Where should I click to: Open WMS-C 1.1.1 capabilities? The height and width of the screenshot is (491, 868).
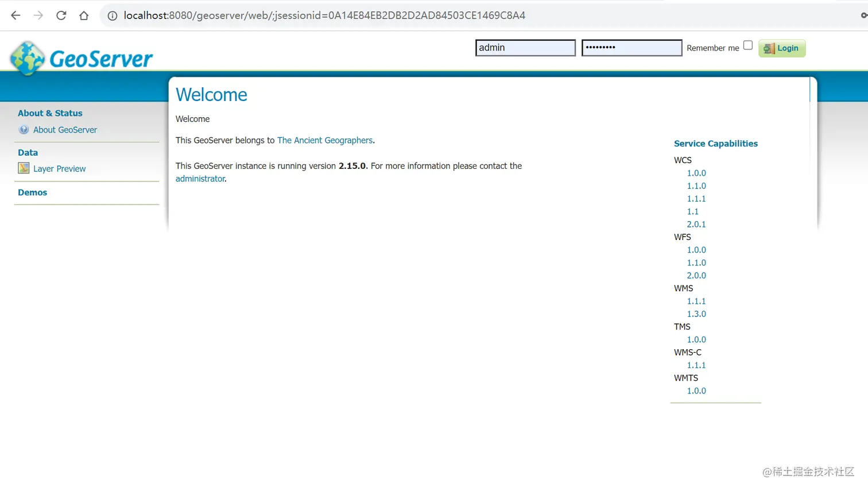pyautogui.click(x=696, y=365)
